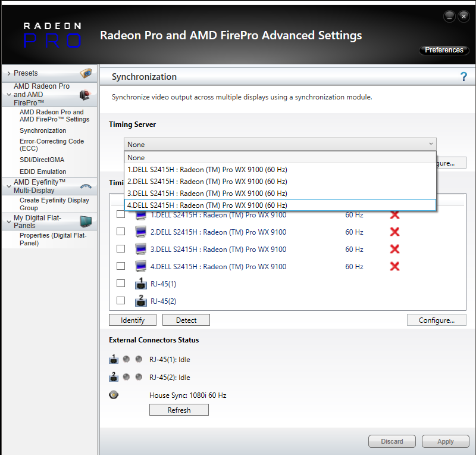Click monitor icon for 3.DELL S2415H row

[140, 249]
